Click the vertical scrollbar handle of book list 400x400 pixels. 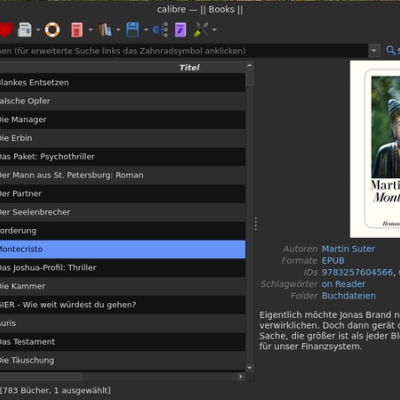pos(250,78)
